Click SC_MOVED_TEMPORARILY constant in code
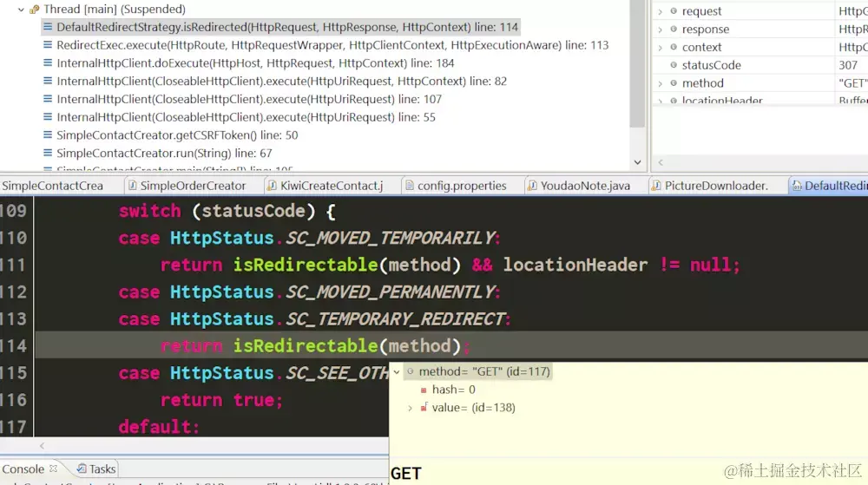The image size is (868, 485). click(x=390, y=238)
